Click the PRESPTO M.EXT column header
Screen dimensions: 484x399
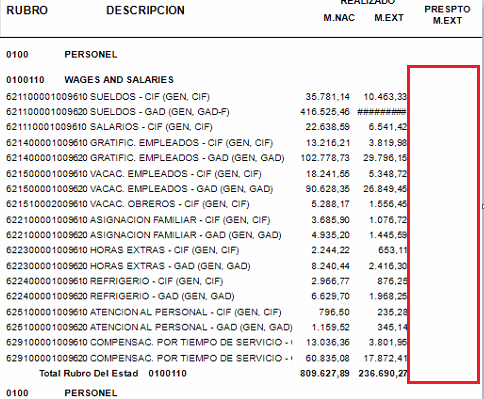447,15
